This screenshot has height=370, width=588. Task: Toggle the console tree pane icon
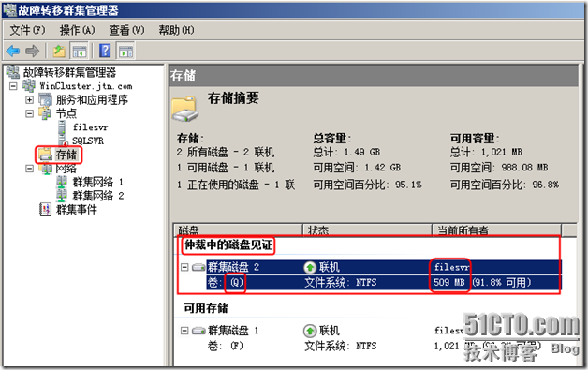coord(80,51)
